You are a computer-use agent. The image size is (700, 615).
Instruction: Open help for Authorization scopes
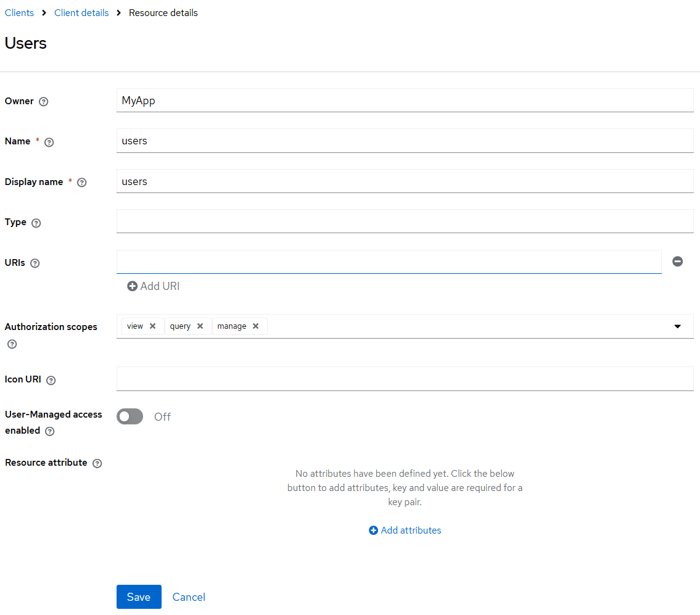[x=11, y=344]
